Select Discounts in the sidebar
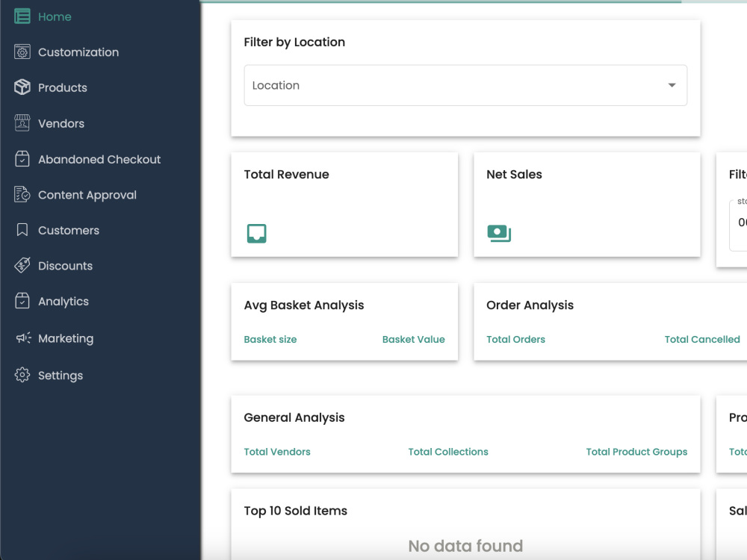This screenshot has width=747, height=560. tap(65, 266)
